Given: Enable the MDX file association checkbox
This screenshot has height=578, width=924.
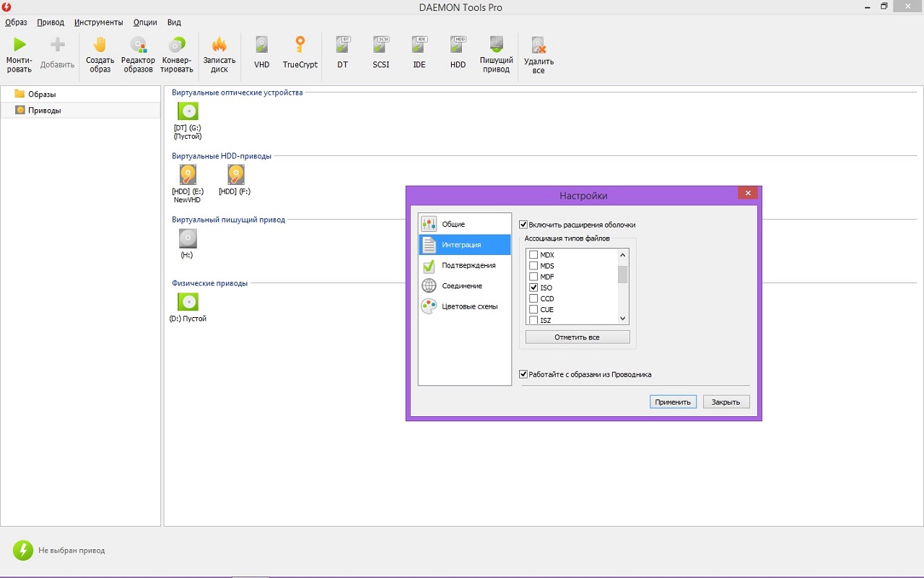Looking at the screenshot, I should coord(533,255).
